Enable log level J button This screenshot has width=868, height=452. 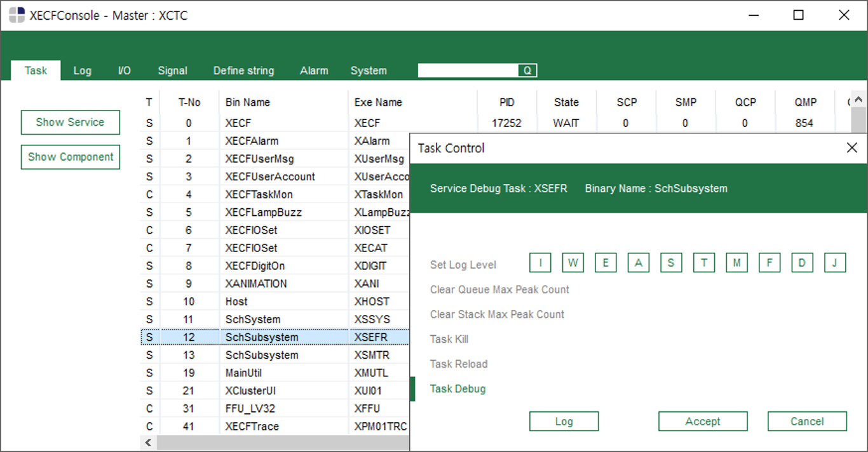pyautogui.click(x=835, y=263)
